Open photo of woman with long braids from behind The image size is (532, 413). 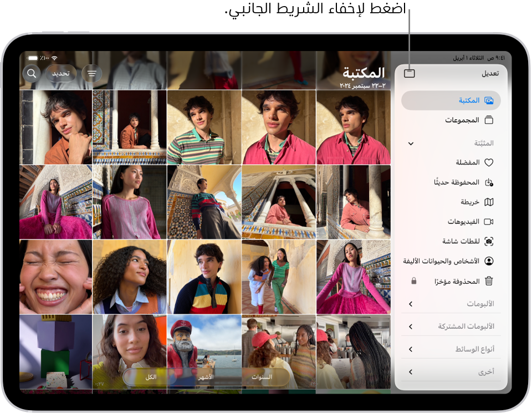point(354,351)
